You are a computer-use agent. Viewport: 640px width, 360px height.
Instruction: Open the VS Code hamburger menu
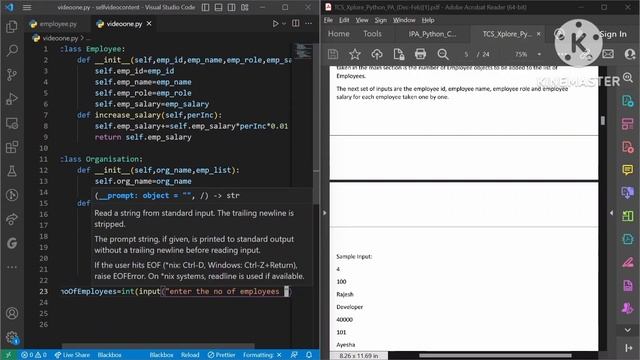(27, 7)
